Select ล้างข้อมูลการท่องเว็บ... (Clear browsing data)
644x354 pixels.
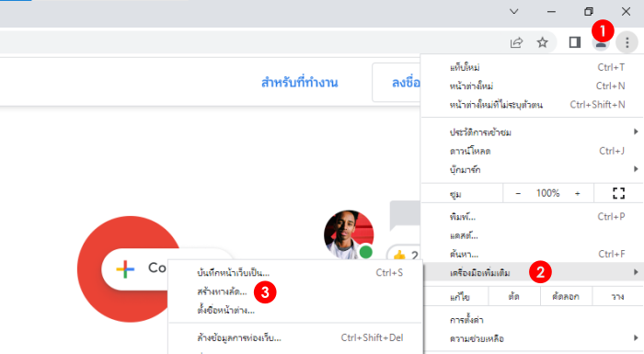295,338
